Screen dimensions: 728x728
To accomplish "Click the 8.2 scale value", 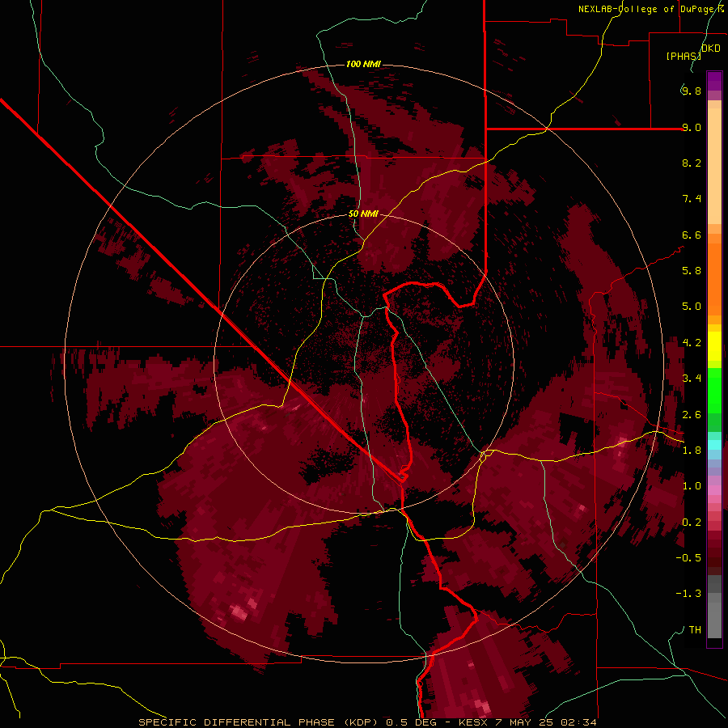I will click(692, 163).
